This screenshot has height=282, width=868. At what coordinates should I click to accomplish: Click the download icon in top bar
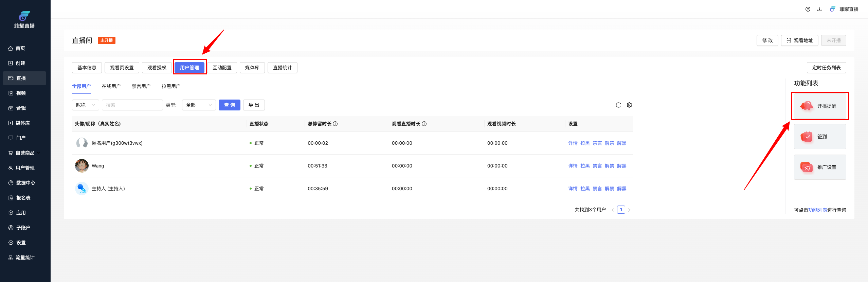click(x=819, y=9)
